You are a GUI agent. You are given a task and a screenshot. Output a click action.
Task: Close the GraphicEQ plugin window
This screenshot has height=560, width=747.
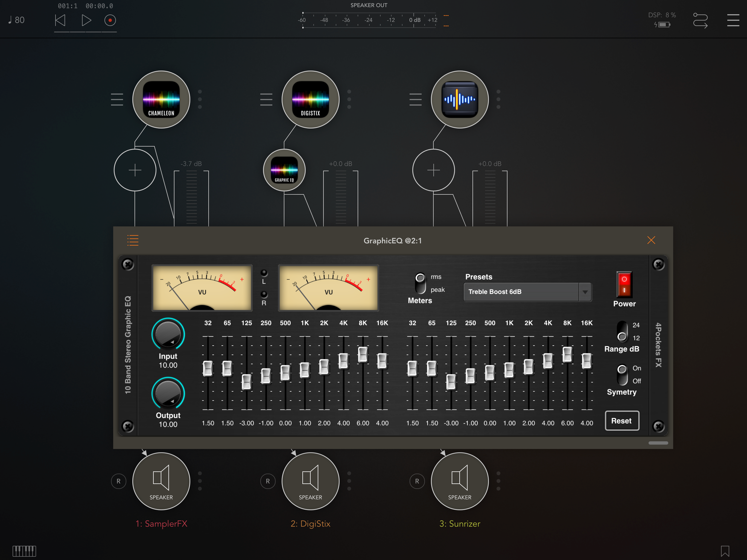coord(651,240)
